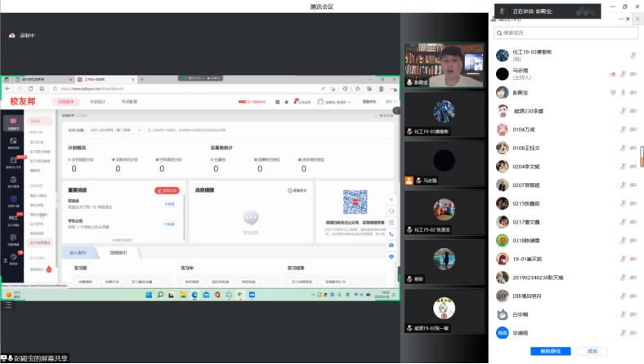Click the eye icon next to 马志强
The image size is (644, 364).
tap(613, 74)
